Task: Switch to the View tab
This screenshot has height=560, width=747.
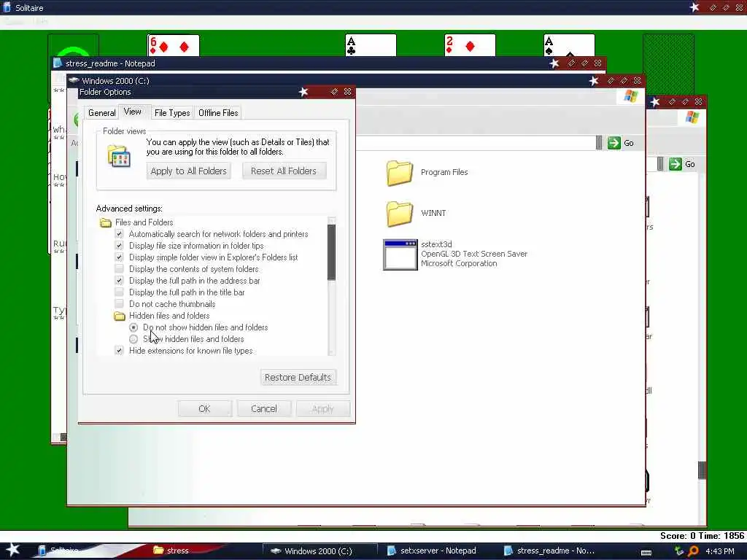Action: [133, 112]
